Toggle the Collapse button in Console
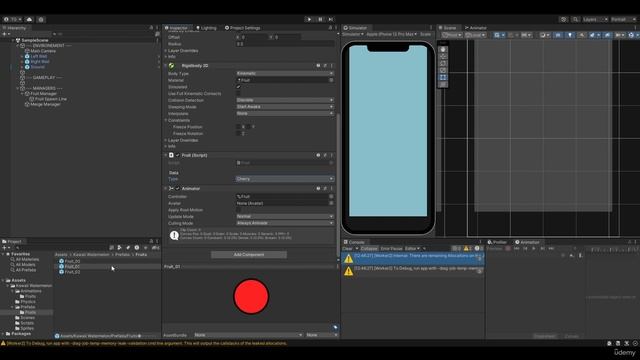This screenshot has width=640, height=360. tap(369, 248)
